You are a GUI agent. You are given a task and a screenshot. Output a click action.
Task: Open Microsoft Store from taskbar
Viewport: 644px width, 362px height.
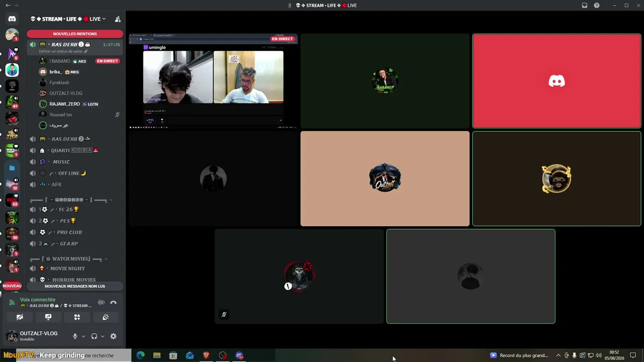pos(173,355)
